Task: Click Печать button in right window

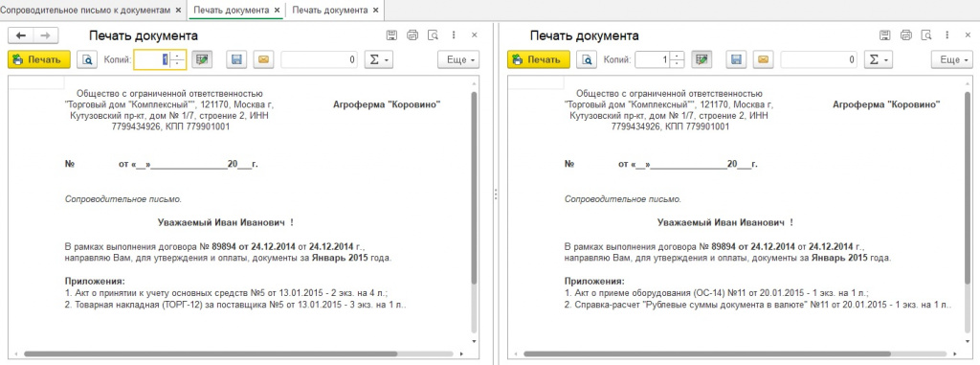Action: coord(539,60)
